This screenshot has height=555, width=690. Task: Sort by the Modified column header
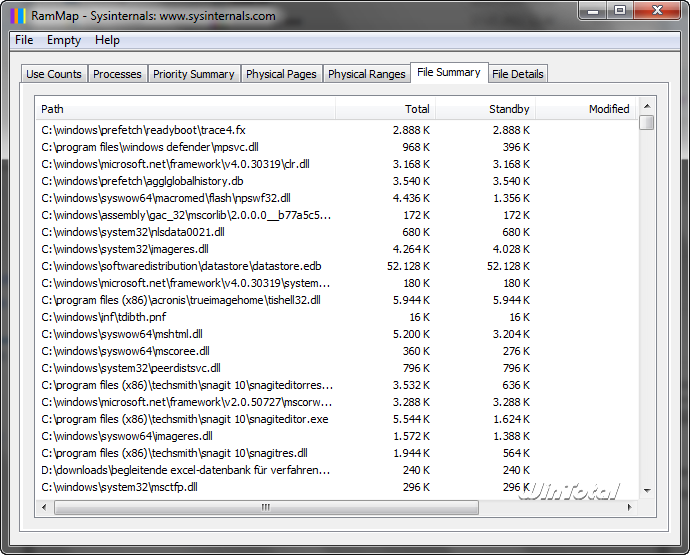[585, 109]
